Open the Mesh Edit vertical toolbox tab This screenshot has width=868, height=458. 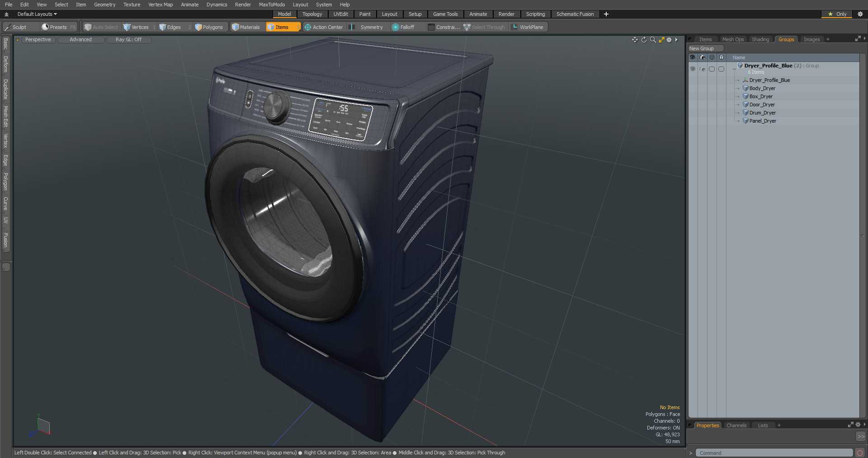[6, 117]
